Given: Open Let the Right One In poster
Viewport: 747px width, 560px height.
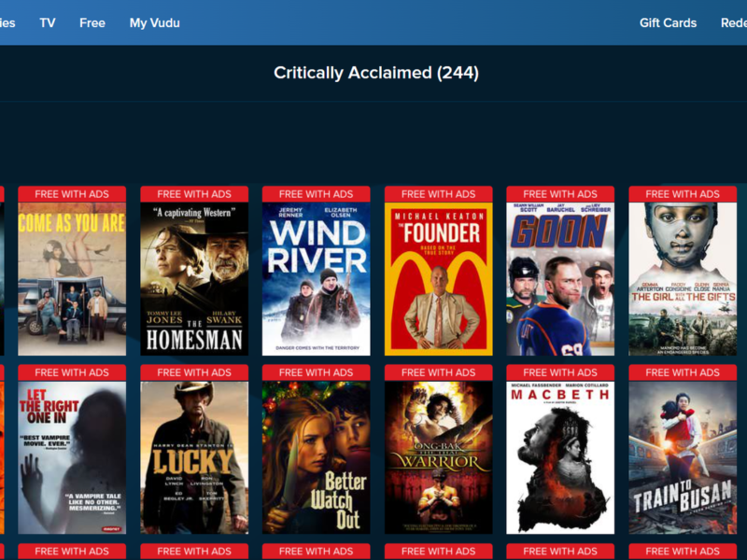Looking at the screenshot, I should (x=72, y=457).
